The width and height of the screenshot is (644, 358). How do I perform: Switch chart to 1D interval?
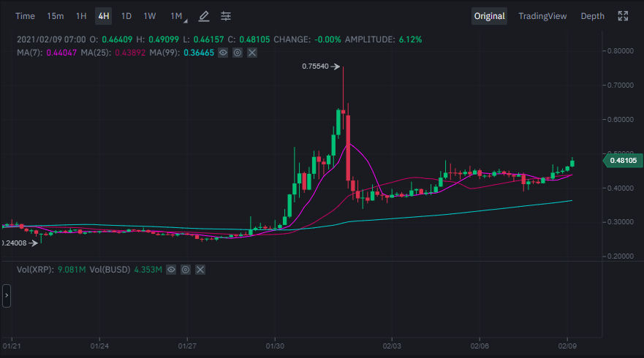tap(126, 16)
